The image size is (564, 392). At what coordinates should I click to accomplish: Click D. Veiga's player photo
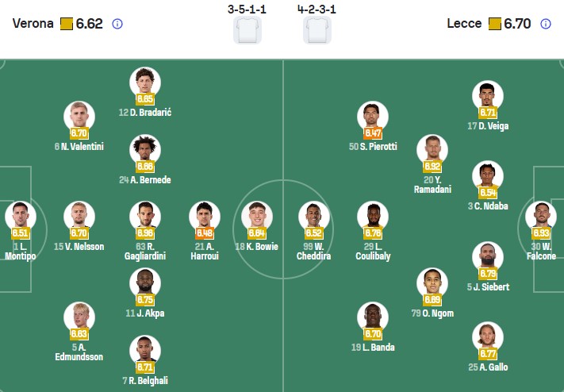tap(488, 96)
